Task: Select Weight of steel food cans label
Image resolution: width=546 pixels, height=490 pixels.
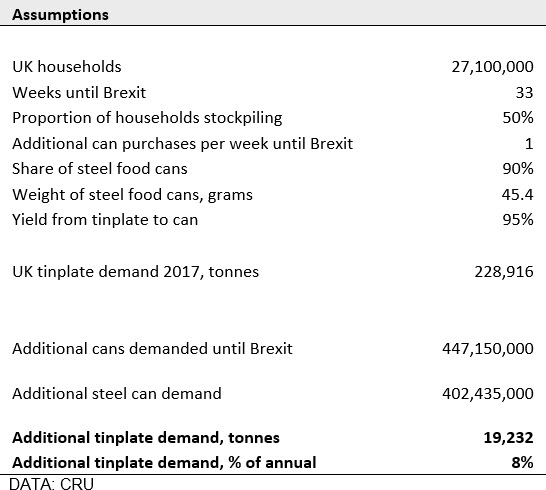Action: (132, 194)
